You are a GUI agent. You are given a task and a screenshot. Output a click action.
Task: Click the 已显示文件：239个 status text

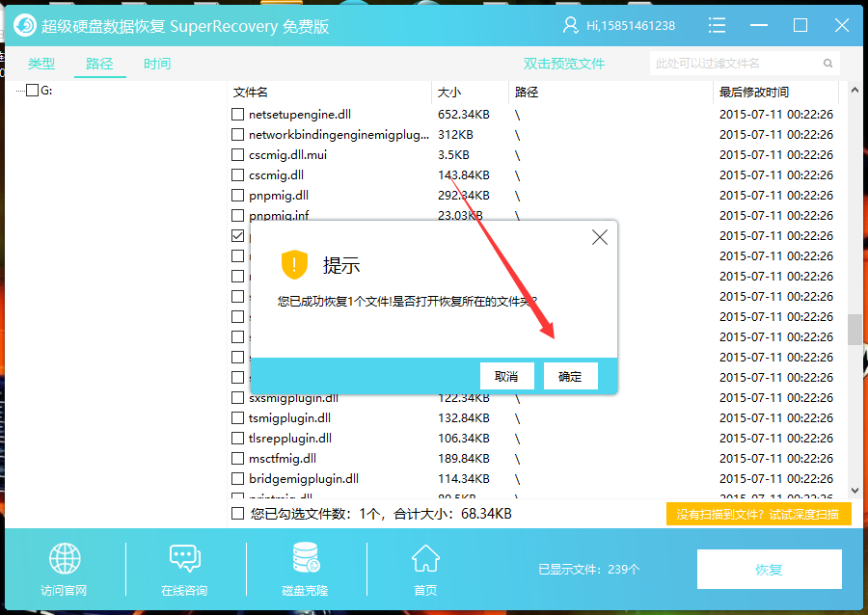coord(589,570)
